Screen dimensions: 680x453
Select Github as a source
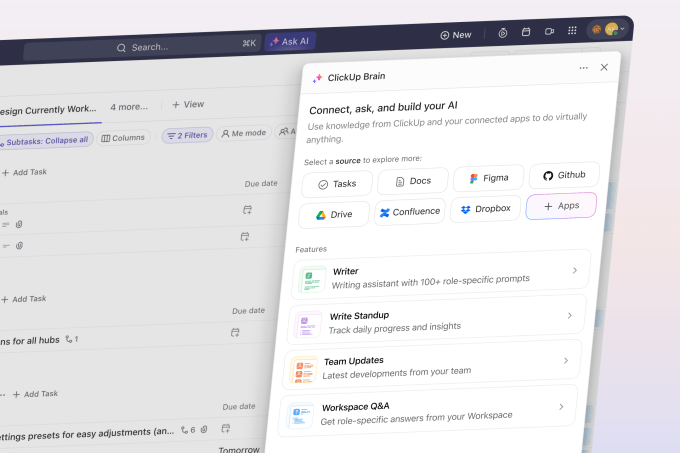click(564, 175)
